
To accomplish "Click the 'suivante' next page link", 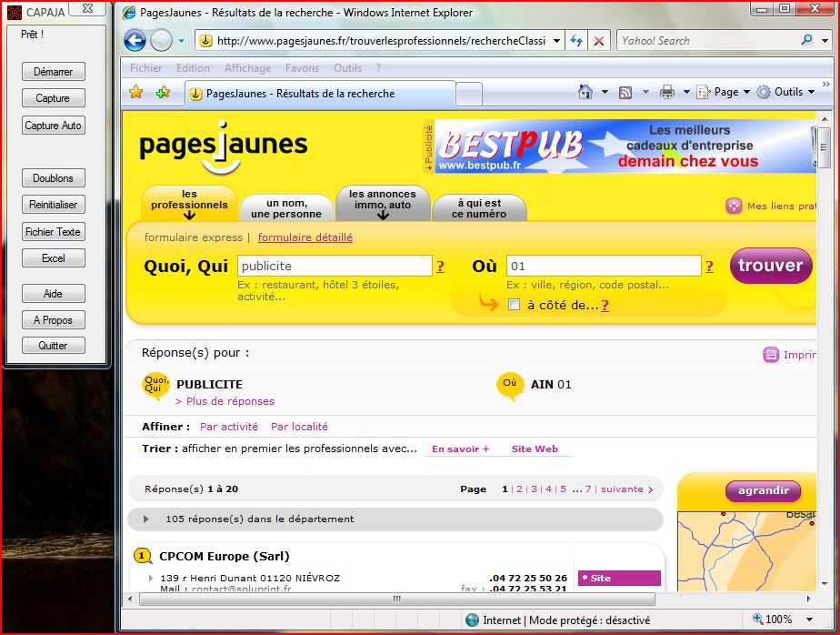I will (x=626, y=489).
